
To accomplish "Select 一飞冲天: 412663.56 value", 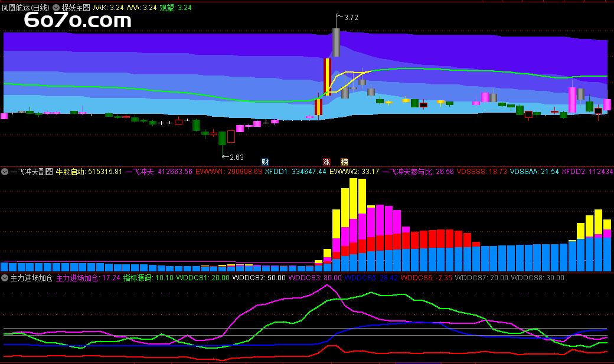I will 159,172.
